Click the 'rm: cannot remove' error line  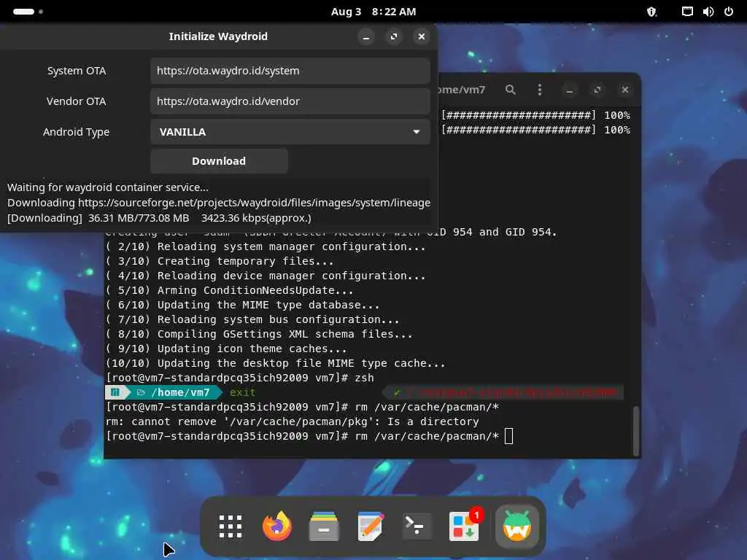point(292,421)
